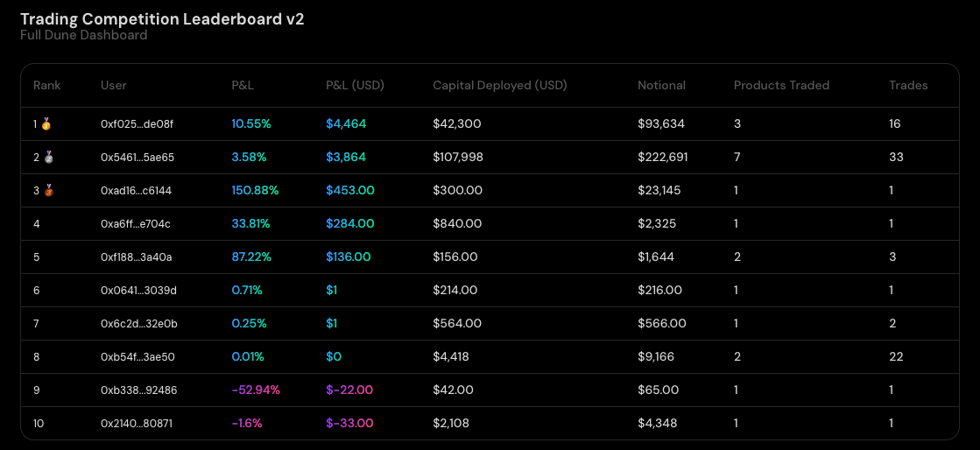Open the Full Dune Dashboard link
The image size is (980, 450).
pyautogui.click(x=83, y=35)
